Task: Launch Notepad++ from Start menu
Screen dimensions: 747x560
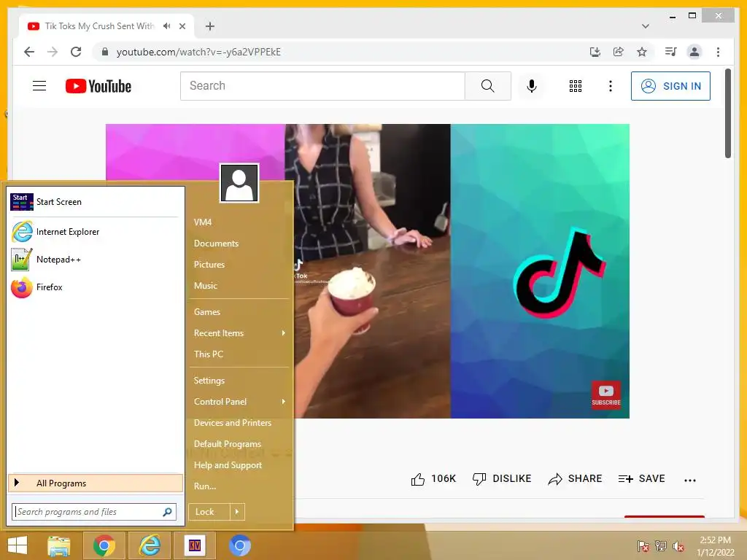Action: pyautogui.click(x=96, y=260)
